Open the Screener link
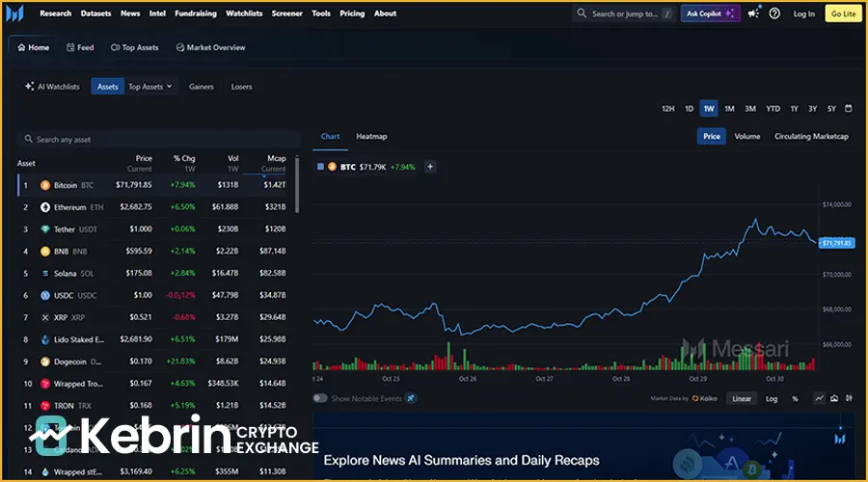Viewport: 868px width, 482px height. 286,13
